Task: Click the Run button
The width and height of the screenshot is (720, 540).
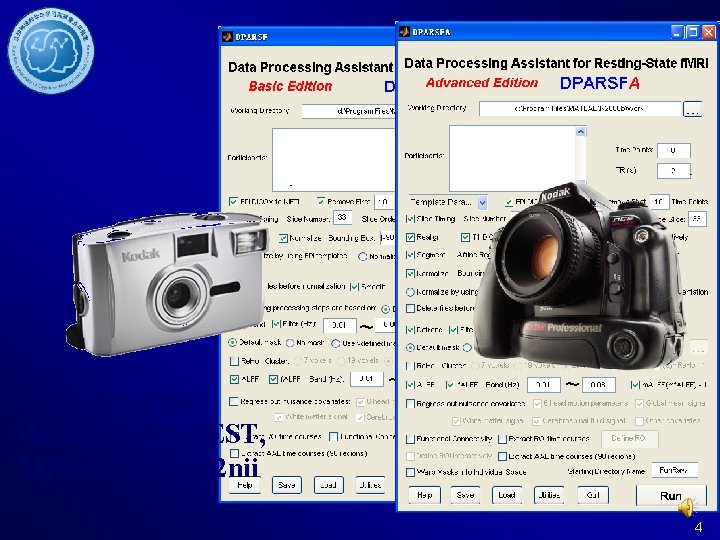Action: (670, 496)
